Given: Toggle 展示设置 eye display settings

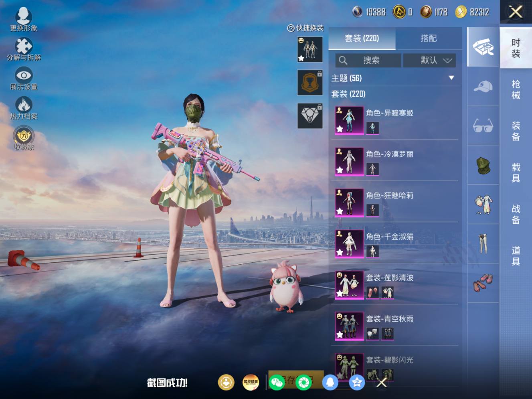Looking at the screenshot, I should tap(24, 78).
